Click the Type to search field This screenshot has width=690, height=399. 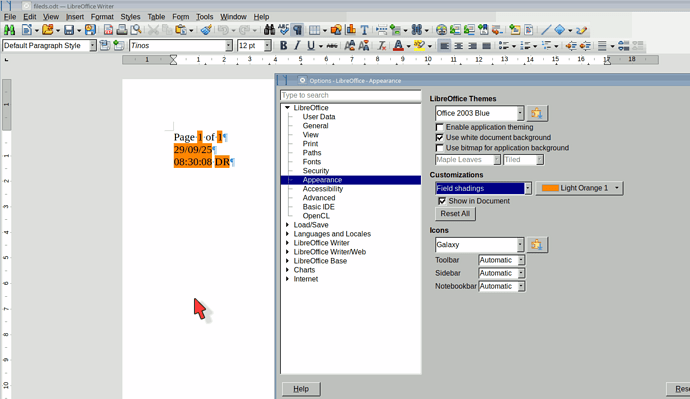tap(350, 95)
